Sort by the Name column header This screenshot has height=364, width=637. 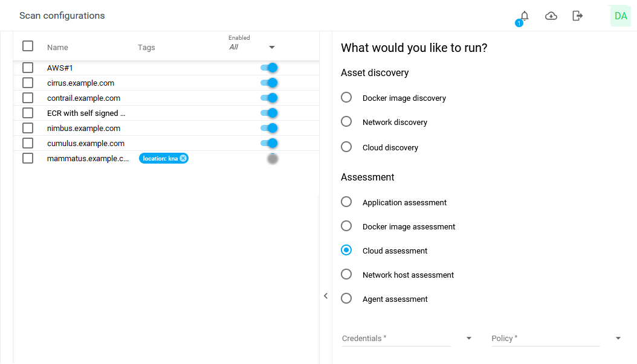tap(57, 47)
